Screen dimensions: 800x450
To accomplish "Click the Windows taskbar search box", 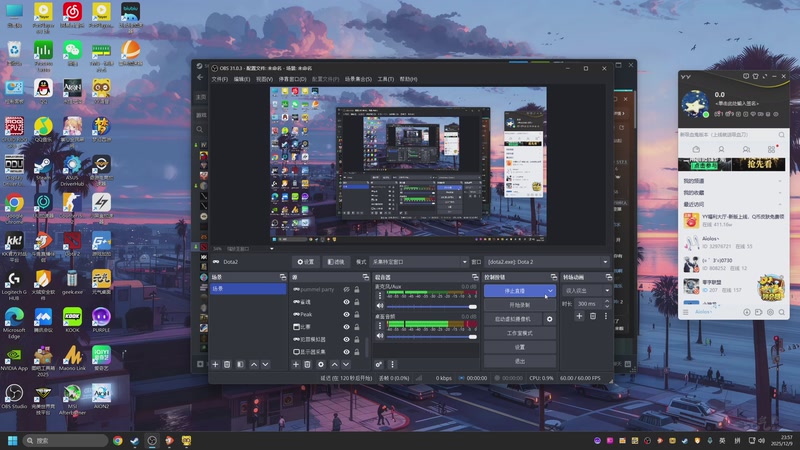I will click(65, 440).
